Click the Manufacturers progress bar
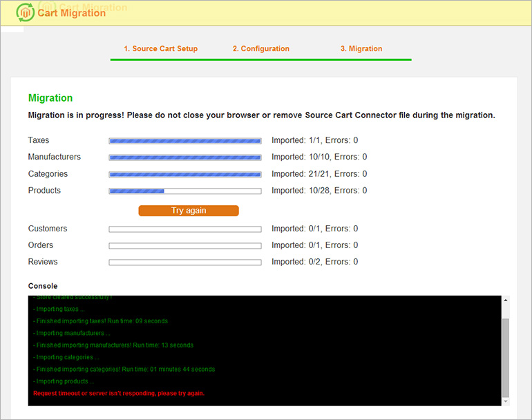This screenshot has width=532, height=420. coord(185,157)
